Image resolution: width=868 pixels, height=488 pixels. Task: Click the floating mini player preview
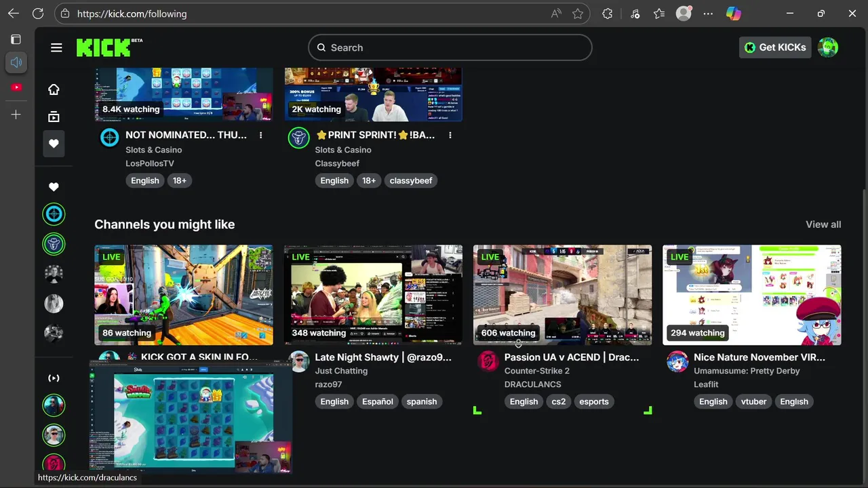click(191, 417)
